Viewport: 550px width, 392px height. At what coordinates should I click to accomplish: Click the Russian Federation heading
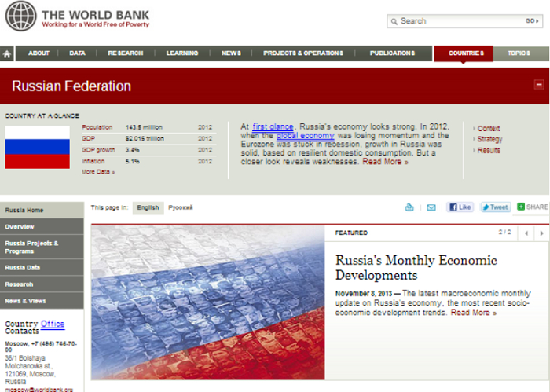[x=71, y=86]
